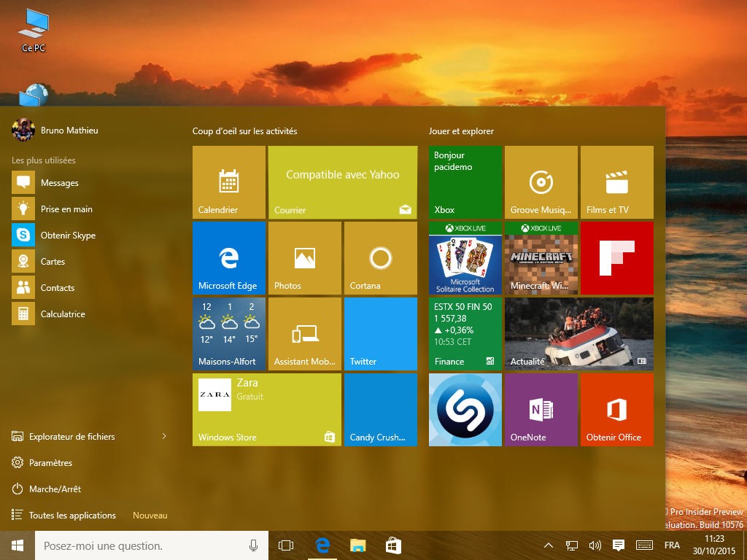Screen dimensions: 747x560
Task: Launch the Films et TV tile
Action: pos(616,182)
